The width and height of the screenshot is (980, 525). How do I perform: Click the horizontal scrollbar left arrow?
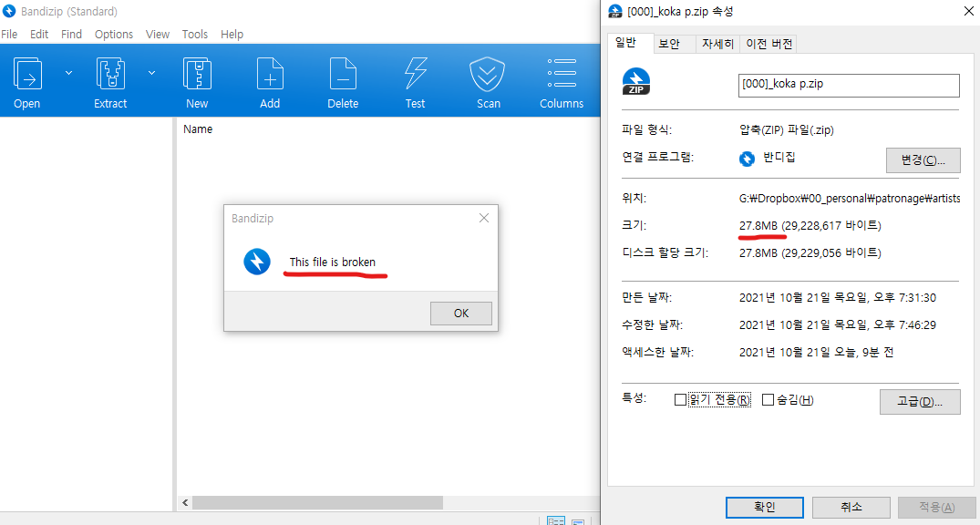(x=185, y=502)
